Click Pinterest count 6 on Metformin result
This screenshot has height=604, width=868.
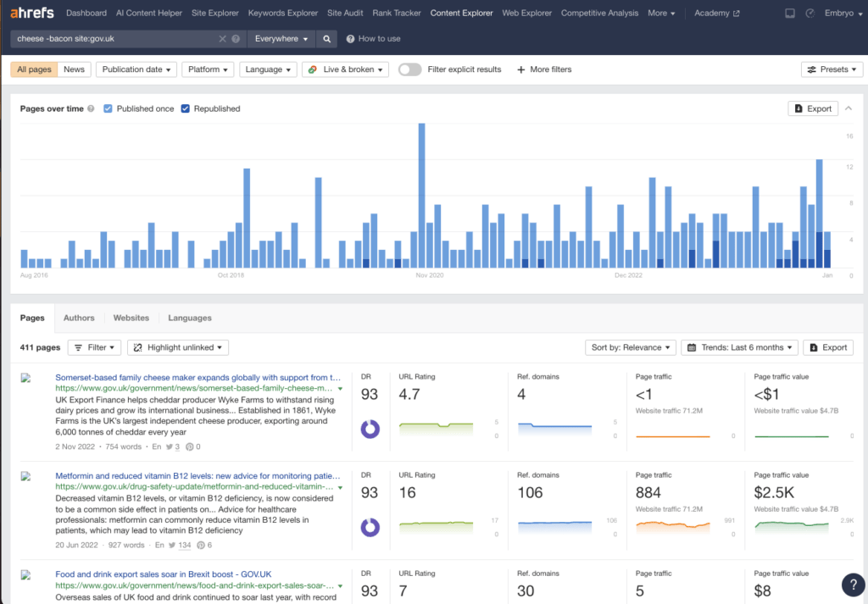pos(205,546)
